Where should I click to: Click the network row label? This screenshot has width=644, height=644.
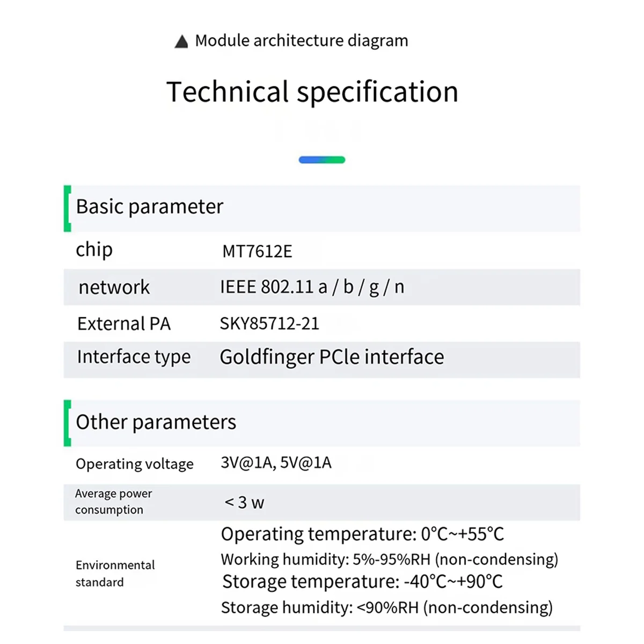pos(114,288)
